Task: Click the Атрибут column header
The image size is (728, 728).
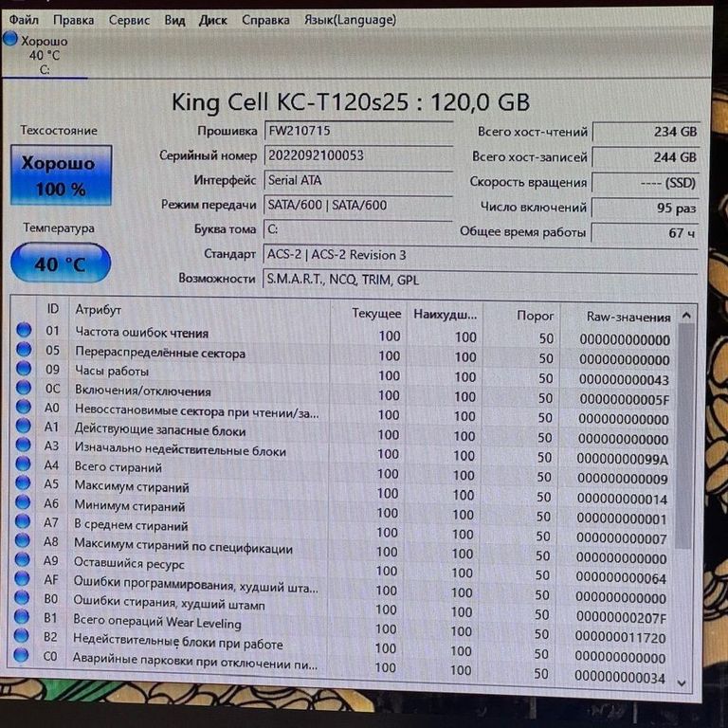Action: point(200,310)
